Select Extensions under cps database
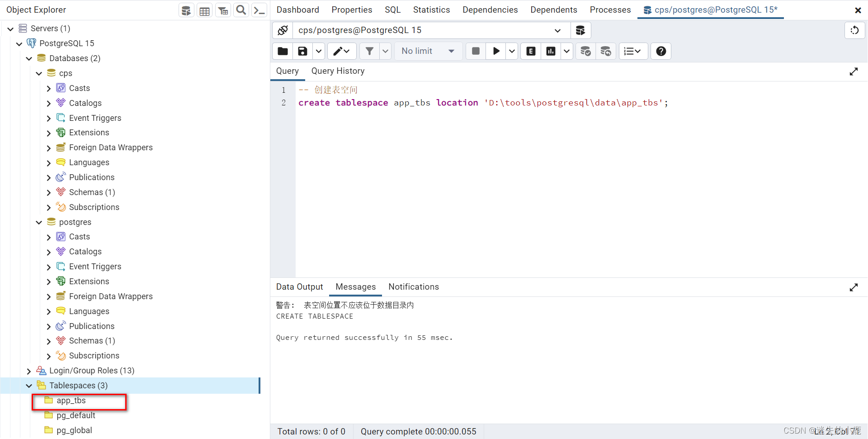 (89, 133)
